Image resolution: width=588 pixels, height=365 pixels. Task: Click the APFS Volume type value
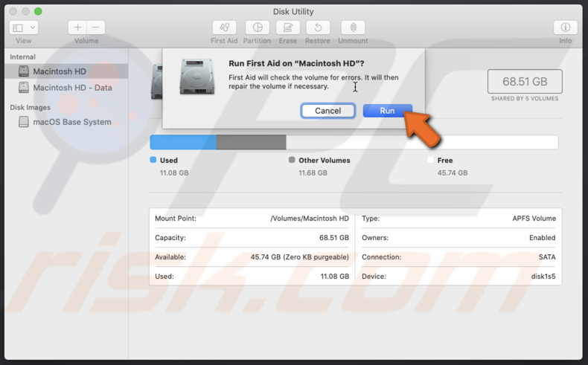(x=534, y=219)
